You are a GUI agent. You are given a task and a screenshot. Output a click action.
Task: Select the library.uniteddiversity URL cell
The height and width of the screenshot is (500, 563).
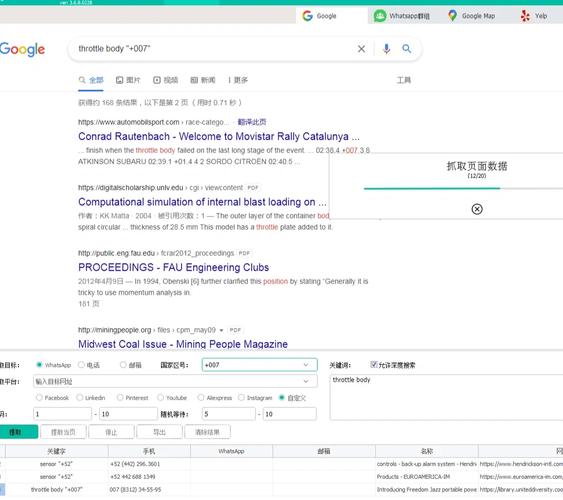click(521, 490)
